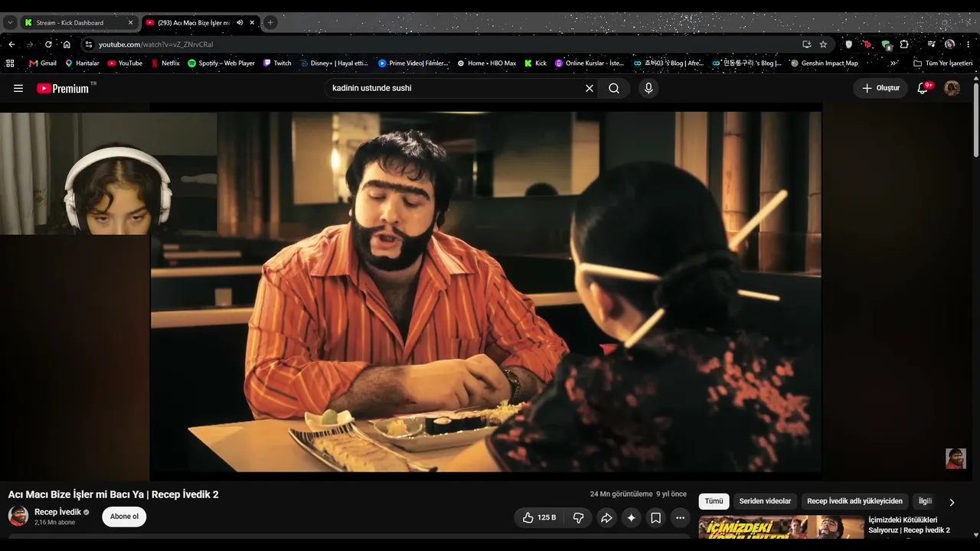The width and height of the screenshot is (980, 551).
Task: Clear the search query with the X
Action: (590, 88)
